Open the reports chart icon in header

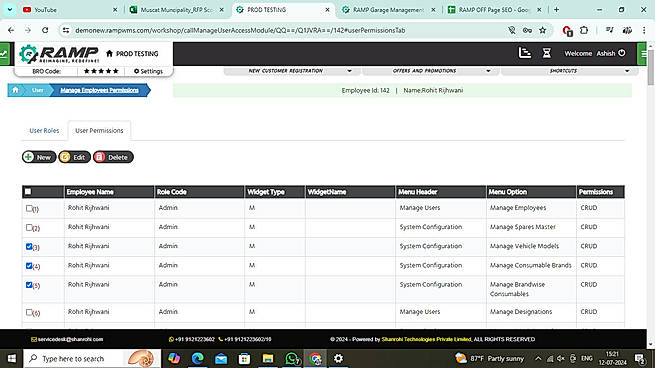point(525,53)
